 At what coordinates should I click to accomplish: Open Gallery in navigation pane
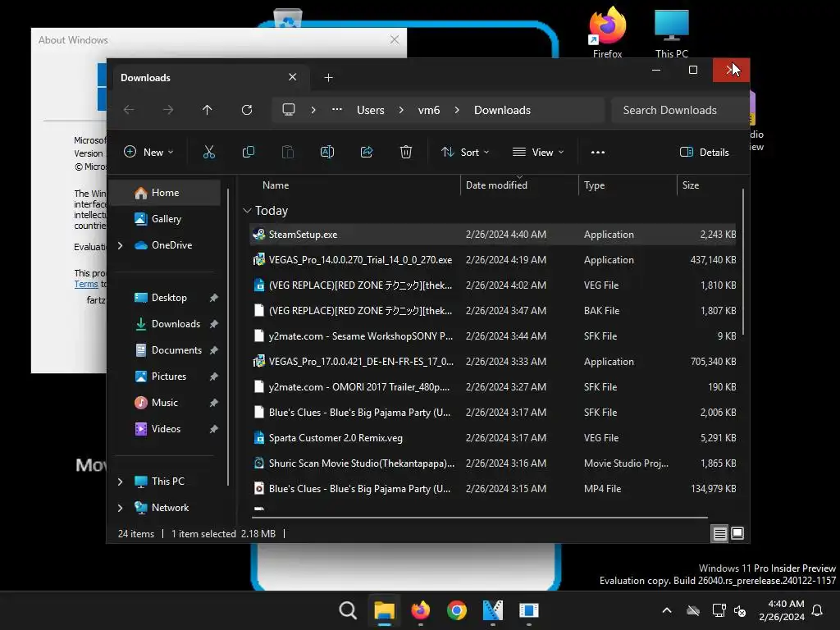click(x=166, y=219)
